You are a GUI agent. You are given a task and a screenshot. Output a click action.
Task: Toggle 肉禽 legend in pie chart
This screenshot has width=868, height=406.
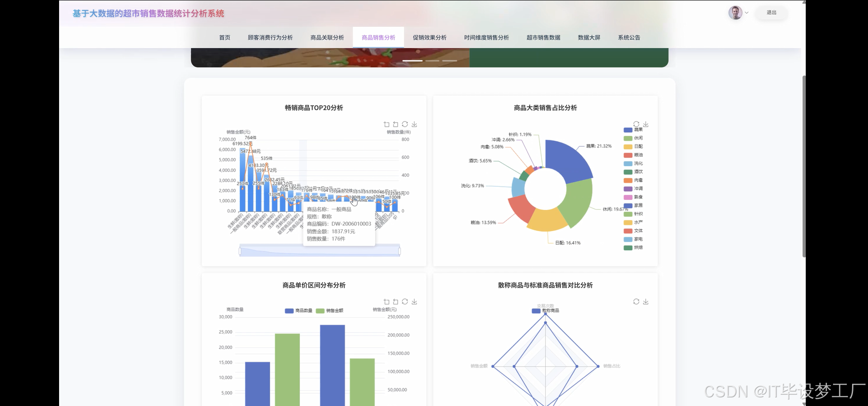click(633, 180)
